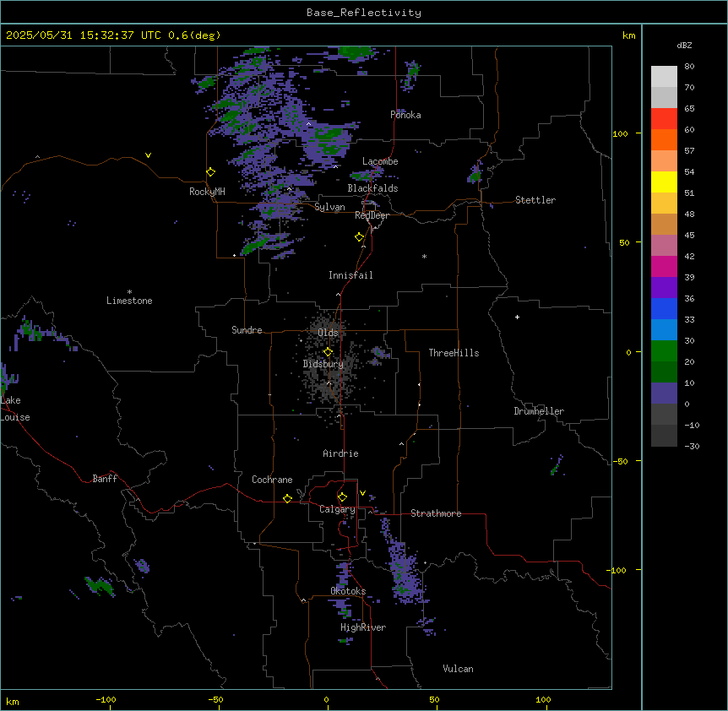Click the Base_Reflectivity title
The height and width of the screenshot is (711, 728).
tap(364, 13)
